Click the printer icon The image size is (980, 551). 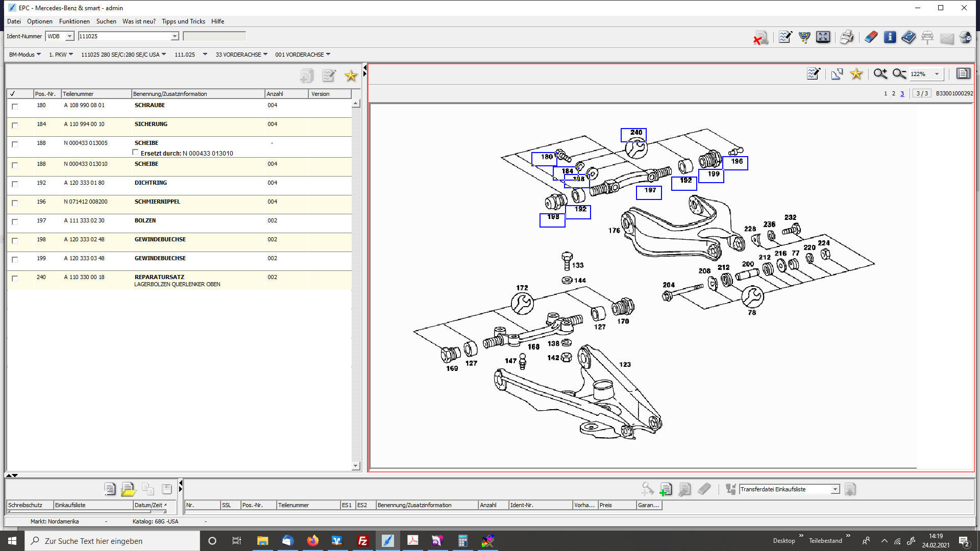[847, 37]
